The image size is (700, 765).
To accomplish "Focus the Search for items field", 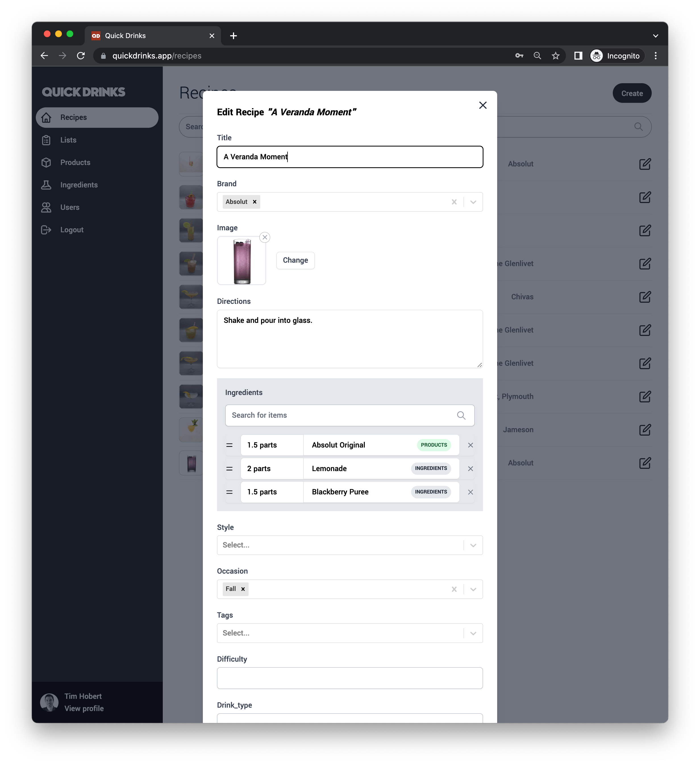I will click(x=350, y=415).
